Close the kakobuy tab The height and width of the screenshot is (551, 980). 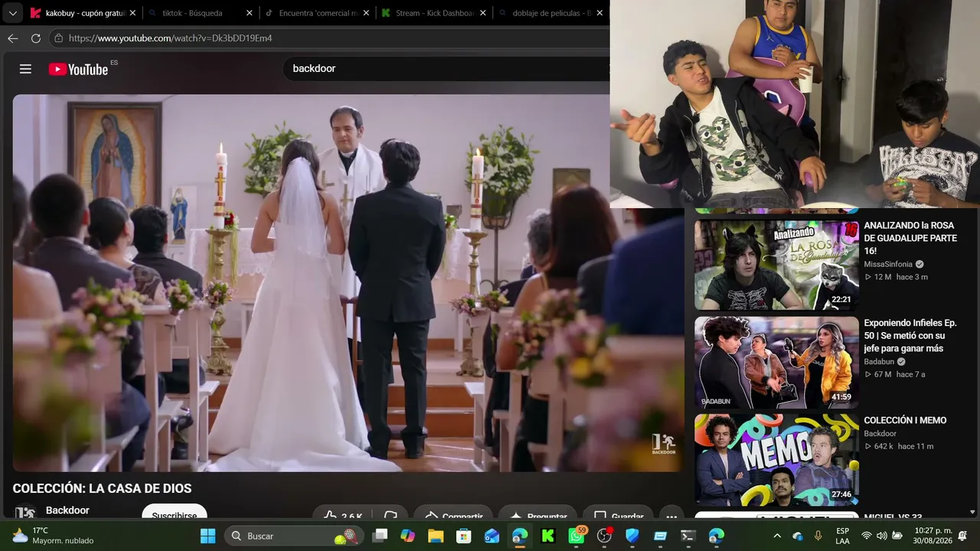point(132,13)
